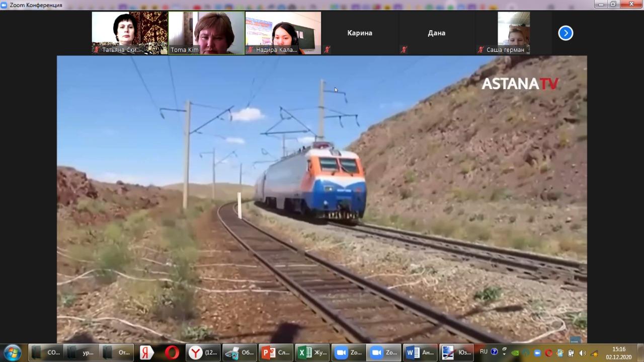Switch to the PowerPoint presentation window
The height and width of the screenshot is (362, 644).
276,352
